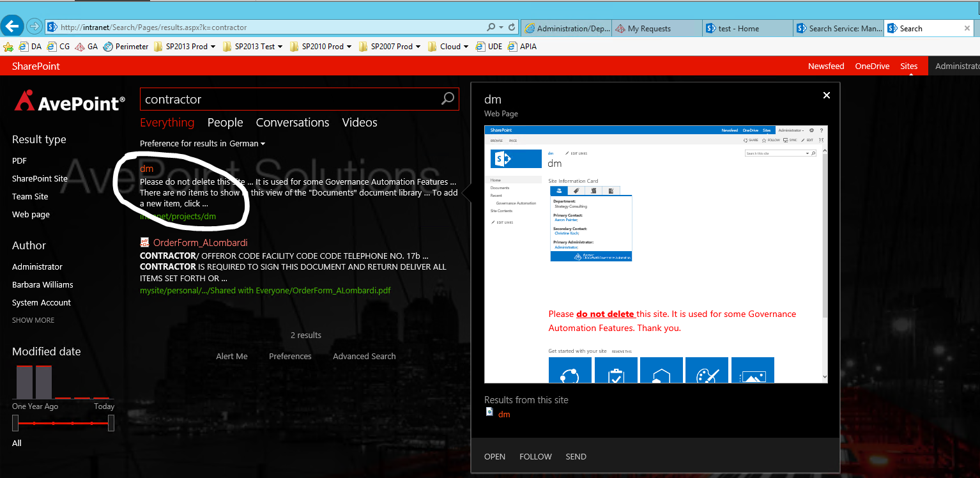Expand the Cloud bookmarks dropdown
The height and width of the screenshot is (478, 980).
click(467, 46)
